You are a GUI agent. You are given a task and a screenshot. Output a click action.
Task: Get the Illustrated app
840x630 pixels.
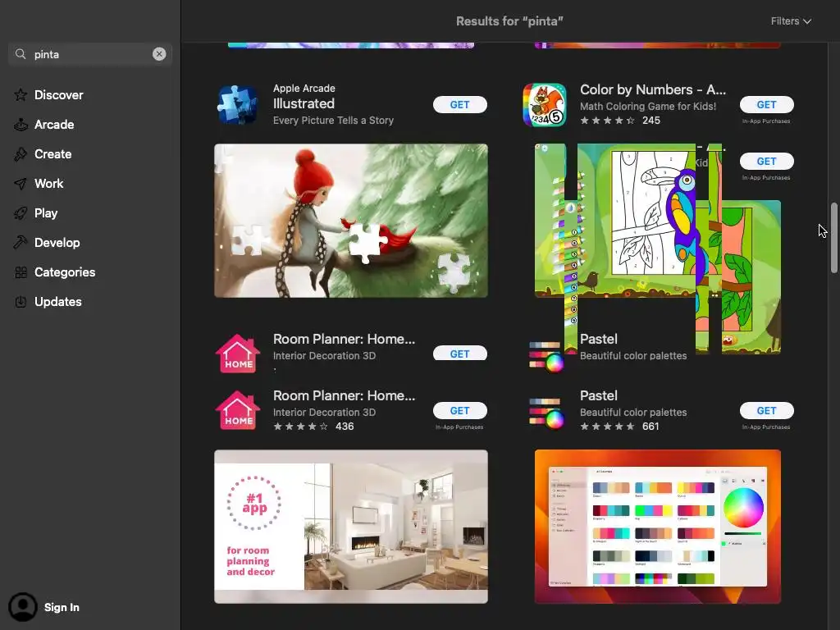459,104
